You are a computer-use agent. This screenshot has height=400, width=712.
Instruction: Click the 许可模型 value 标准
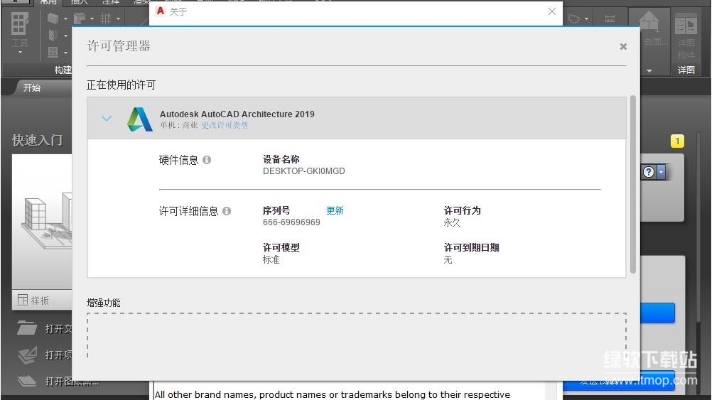pos(271,260)
